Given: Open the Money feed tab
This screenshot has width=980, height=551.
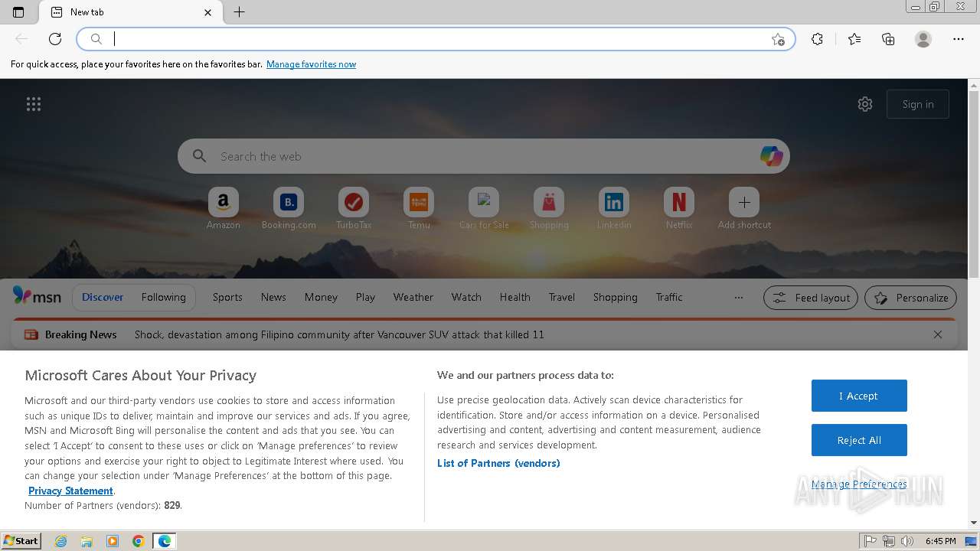Looking at the screenshot, I should [321, 297].
